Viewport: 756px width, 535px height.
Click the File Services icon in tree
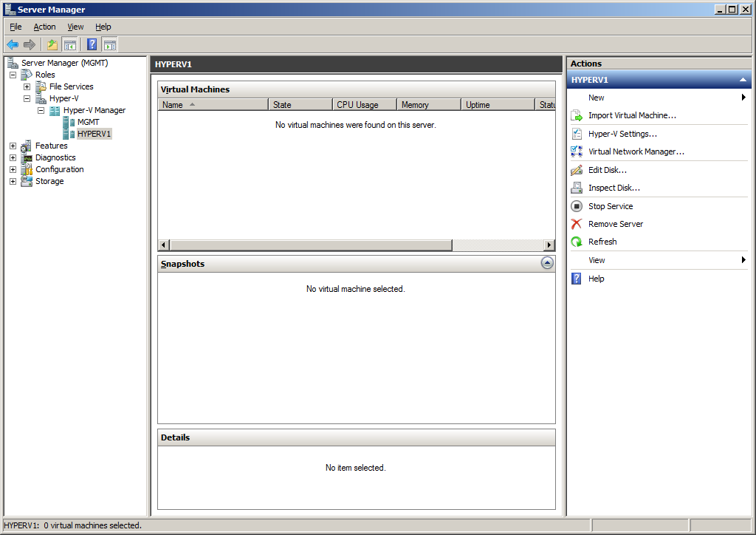coord(41,87)
